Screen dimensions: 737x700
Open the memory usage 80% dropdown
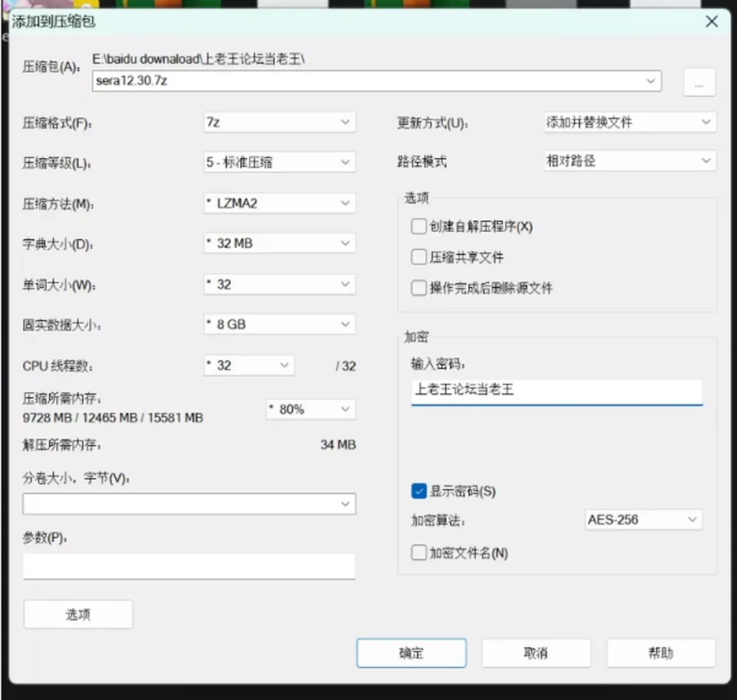click(x=311, y=409)
